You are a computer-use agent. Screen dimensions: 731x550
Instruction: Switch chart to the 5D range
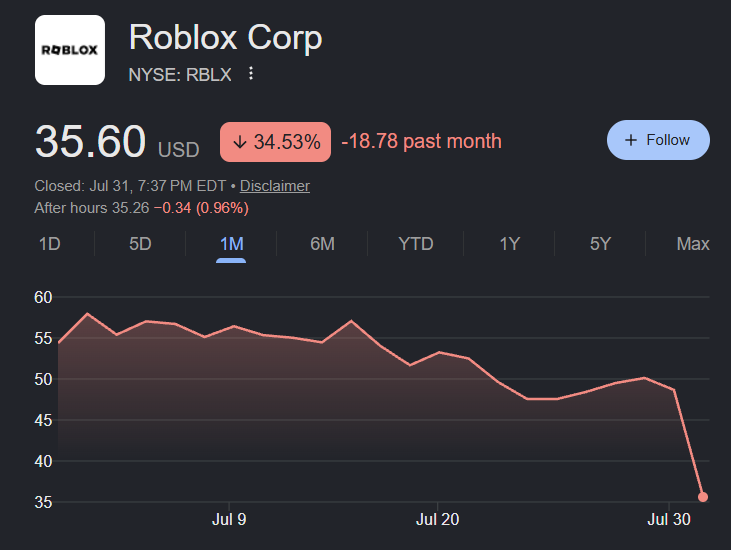(x=140, y=244)
